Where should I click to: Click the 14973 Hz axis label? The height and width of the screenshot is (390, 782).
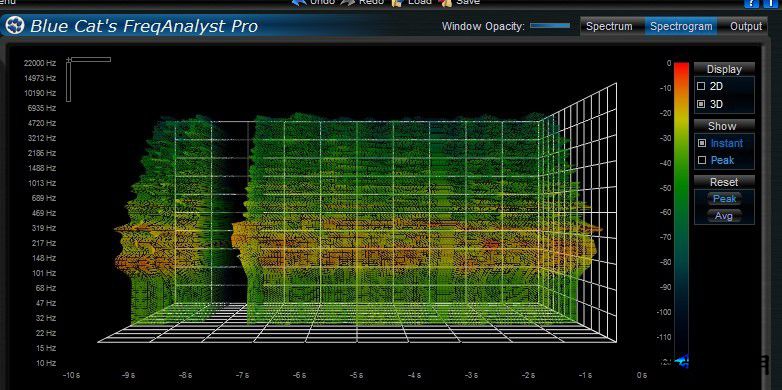pyautogui.click(x=40, y=78)
